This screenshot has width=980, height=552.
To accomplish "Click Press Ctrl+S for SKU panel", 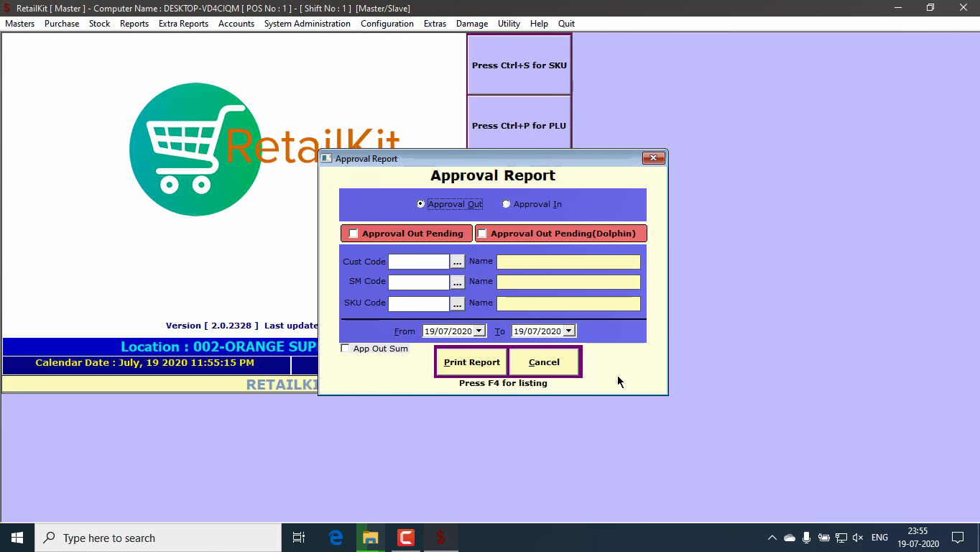I will (519, 65).
